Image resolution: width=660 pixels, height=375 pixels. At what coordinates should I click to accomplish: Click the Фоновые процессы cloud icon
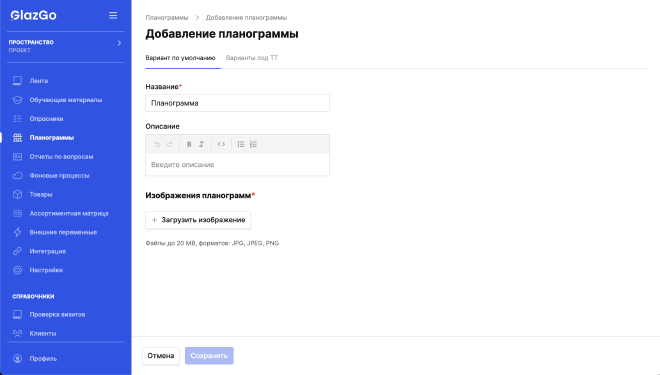[17, 176]
